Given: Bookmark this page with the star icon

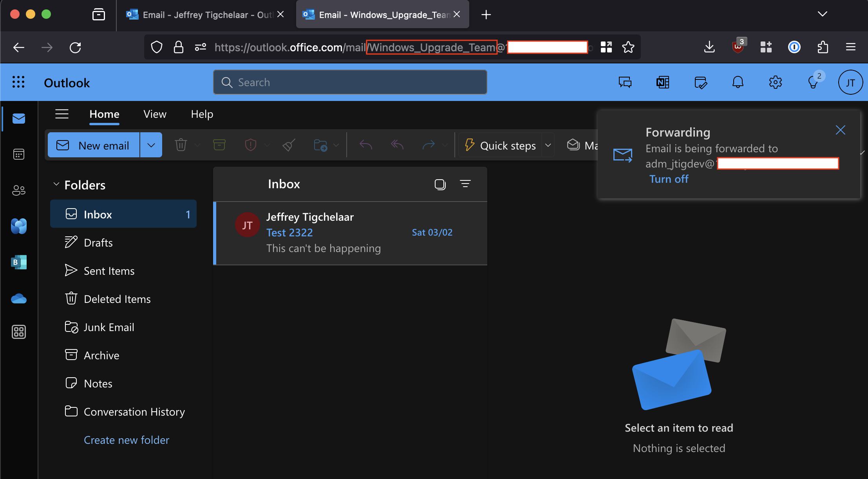Looking at the screenshot, I should point(628,47).
